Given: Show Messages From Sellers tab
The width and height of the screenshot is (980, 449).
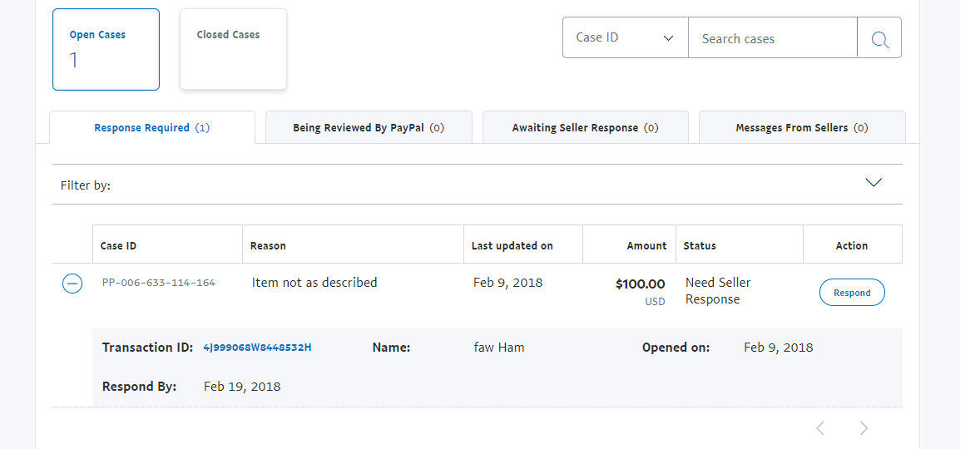Looking at the screenshot, I should 801,128.
